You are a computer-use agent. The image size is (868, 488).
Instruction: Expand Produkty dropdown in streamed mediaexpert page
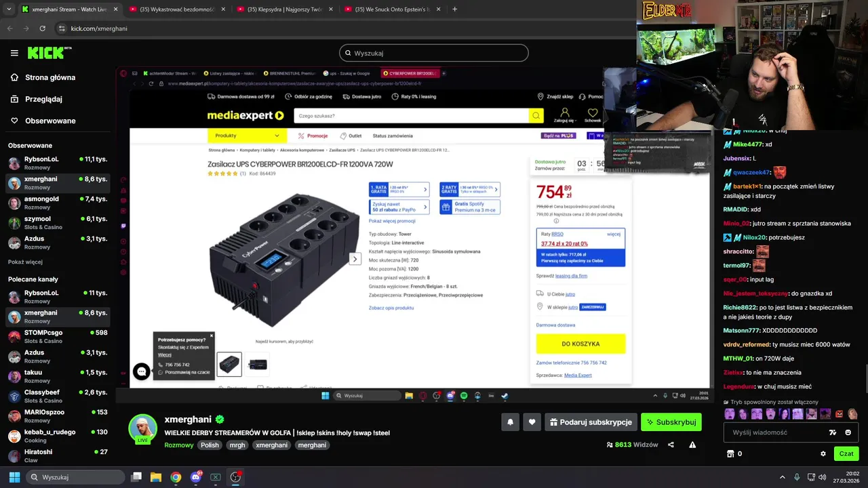pyautogui.click(x=248, y=136)
